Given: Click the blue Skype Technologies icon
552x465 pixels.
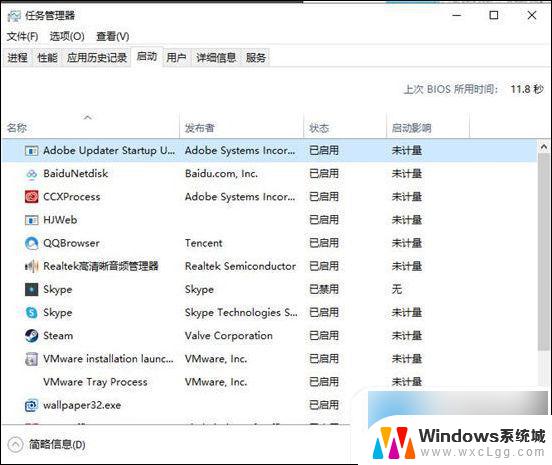Looking at the screenshot, I should (31, 312).
